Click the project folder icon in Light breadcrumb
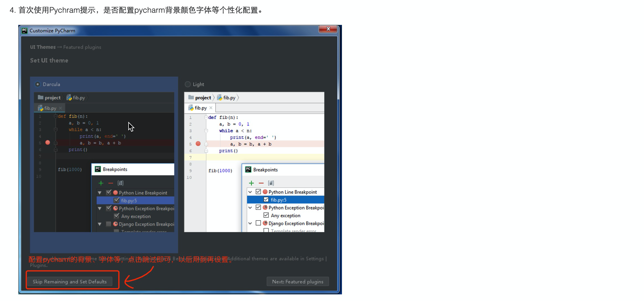The width and height of the screenshot is (644, 301). pyautogui.click(x=191, y=97)
